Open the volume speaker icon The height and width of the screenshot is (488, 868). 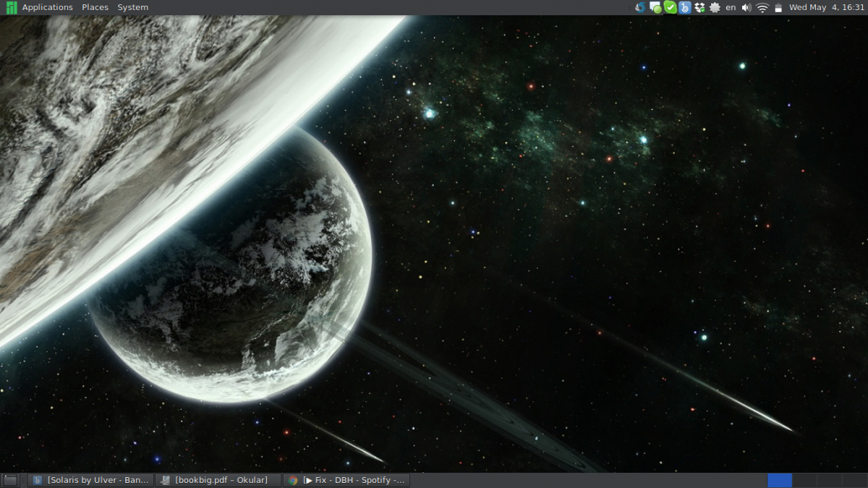point(746,7)
